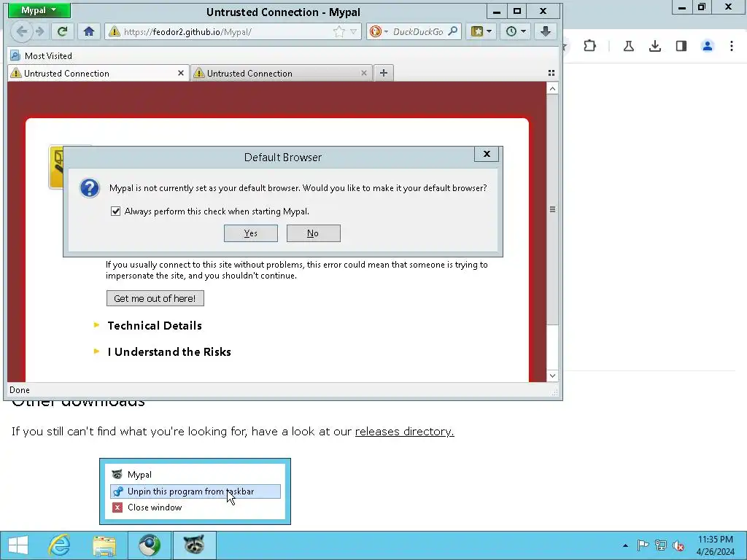Close the second Untrusted Connection tab

point(364,73)
